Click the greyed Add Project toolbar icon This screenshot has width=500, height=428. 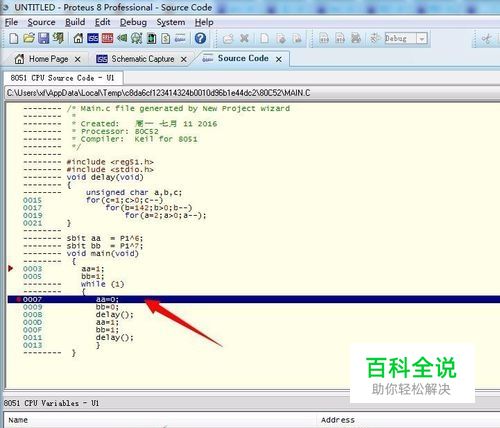(x=228, y=39)
